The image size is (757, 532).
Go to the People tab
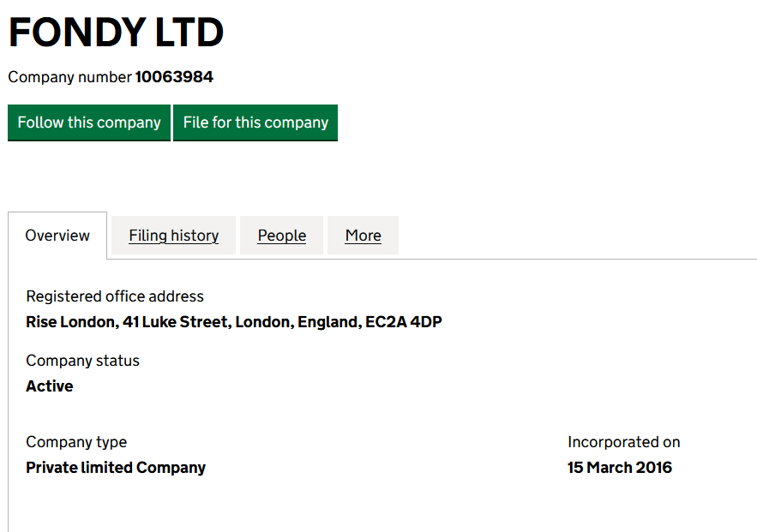282,236
